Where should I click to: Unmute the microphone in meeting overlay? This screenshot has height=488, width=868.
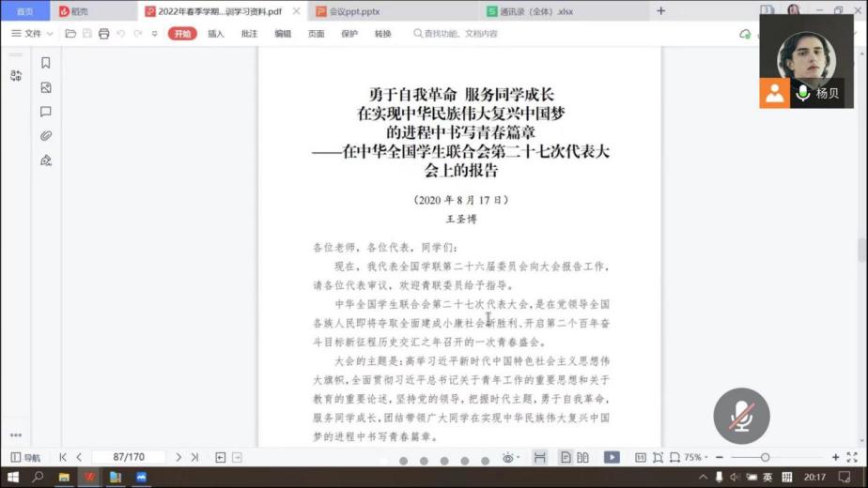(x=741, y=416)
